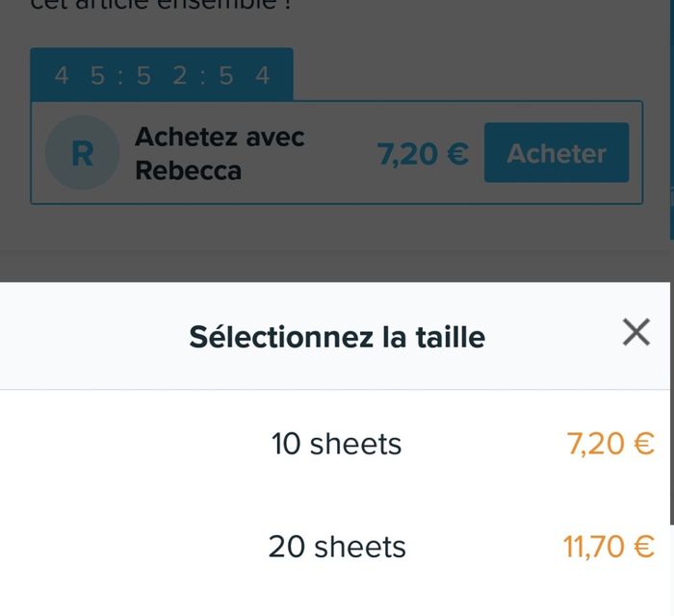Click the minutes digits '52' in the countdown
Viewport: 674px width, 616px height.
162,76
